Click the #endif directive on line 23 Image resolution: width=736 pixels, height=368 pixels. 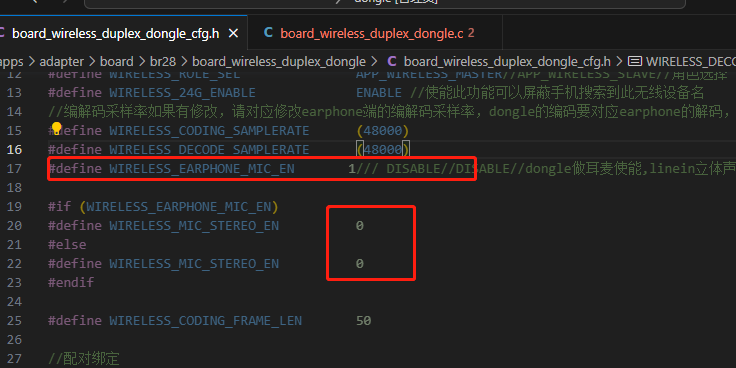tap(71, 283)
